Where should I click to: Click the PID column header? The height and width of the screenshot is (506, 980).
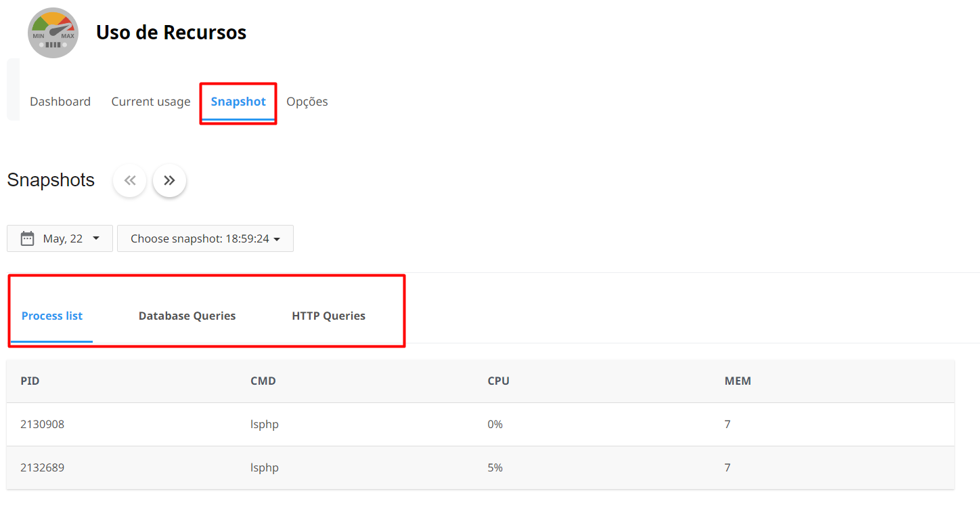[x=30, y=381]
